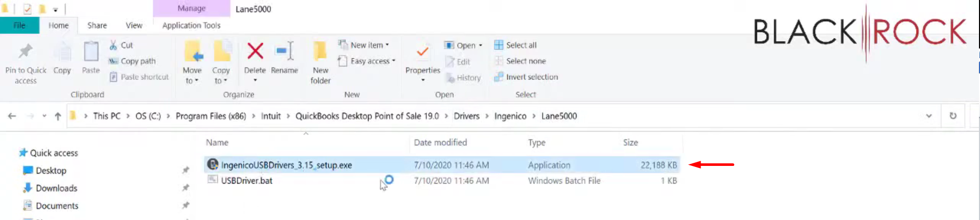Expand the Delete options arrow
The height and width of the screenshot is (220, 980).
click(255, 80)
